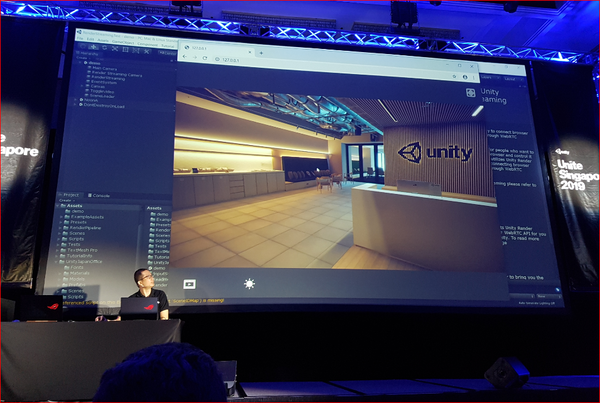Select Tests folder in Project tree
Image resolution: width=600 pixels, height=403 pixels.
pyautogui.click(x=71, y=244)
